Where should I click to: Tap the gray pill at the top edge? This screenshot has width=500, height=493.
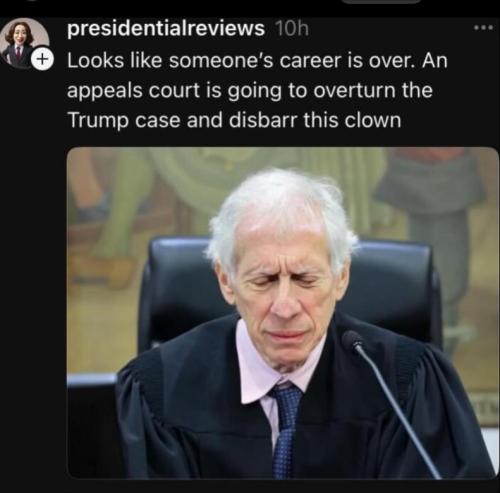(382, 1)
